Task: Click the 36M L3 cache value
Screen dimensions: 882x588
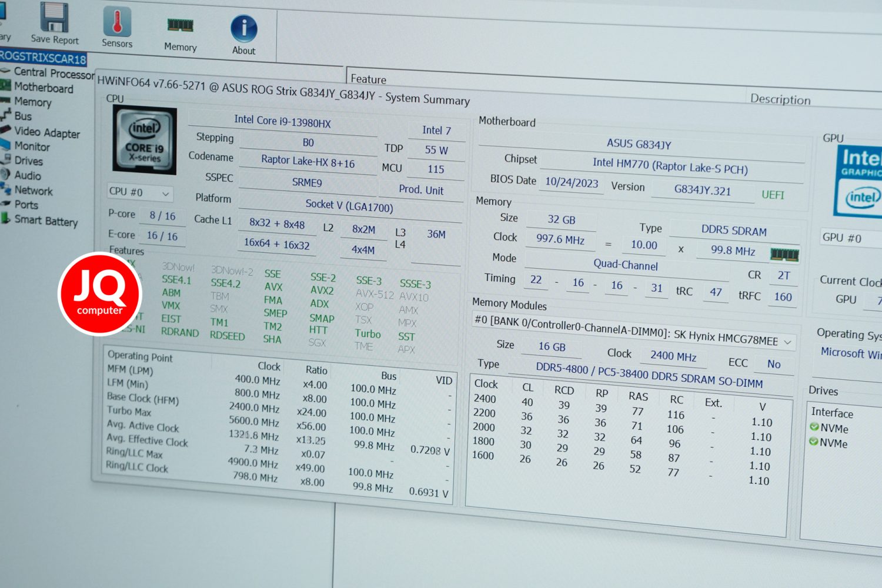Action: (x=436, y=234)
